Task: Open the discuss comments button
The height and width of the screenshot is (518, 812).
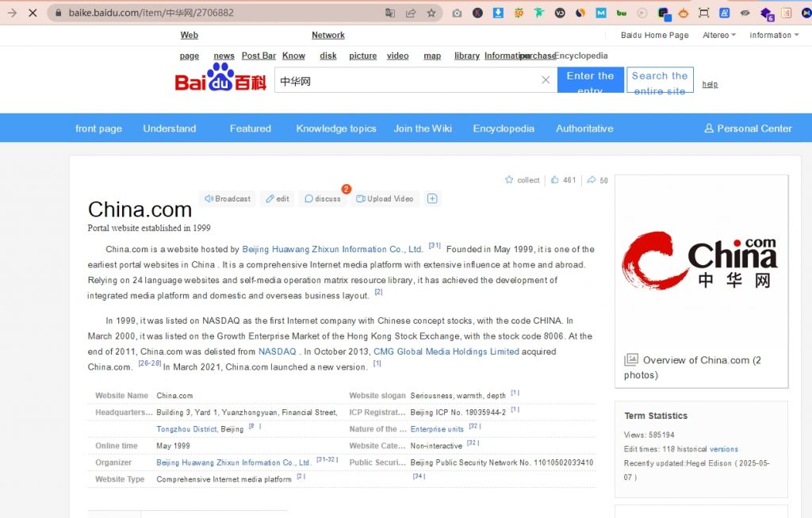Action: [x=323, y=199]
